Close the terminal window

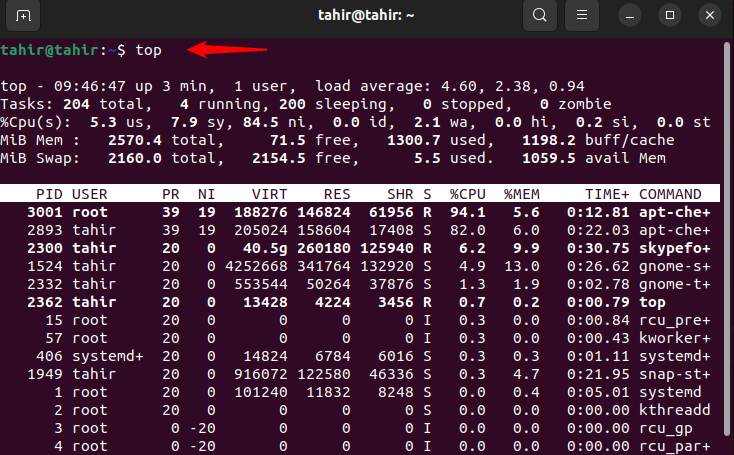[710, 15]
